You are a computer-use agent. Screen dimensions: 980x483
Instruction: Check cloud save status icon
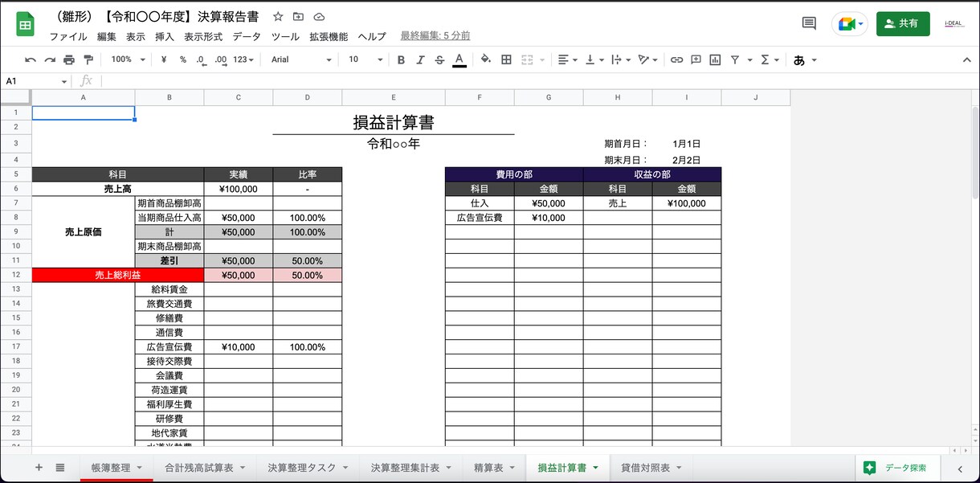coord(319,16)
